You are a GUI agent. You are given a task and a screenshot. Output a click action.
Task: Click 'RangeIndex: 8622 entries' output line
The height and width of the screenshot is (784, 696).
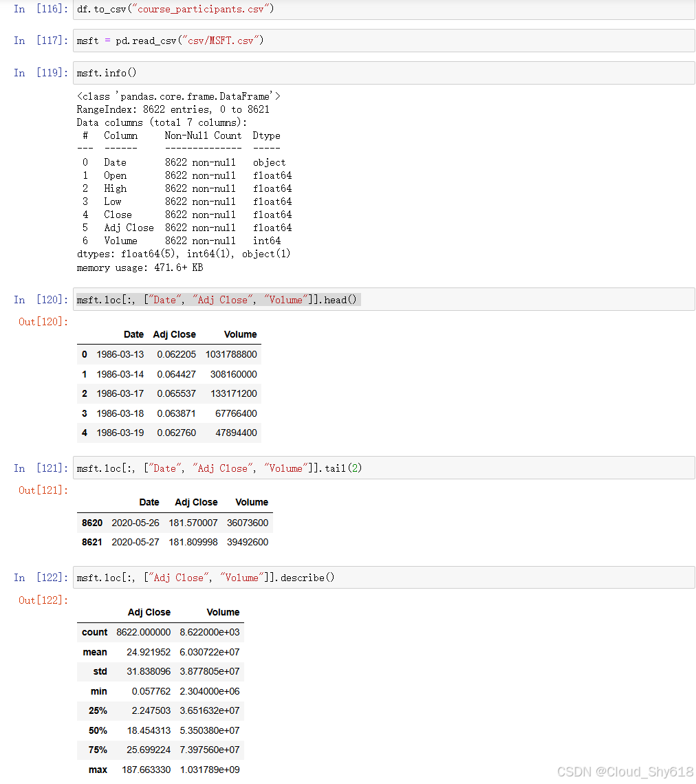173,109
